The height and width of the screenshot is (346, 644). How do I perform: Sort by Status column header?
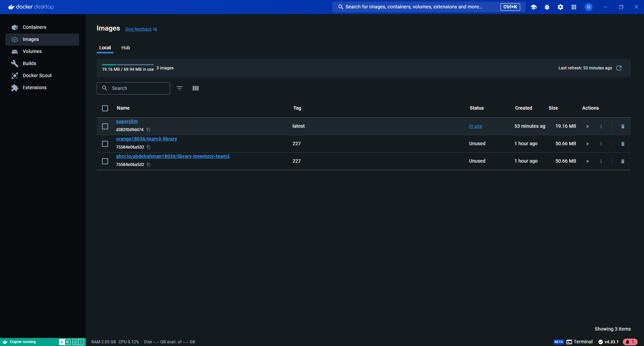[x=477, y=108]
